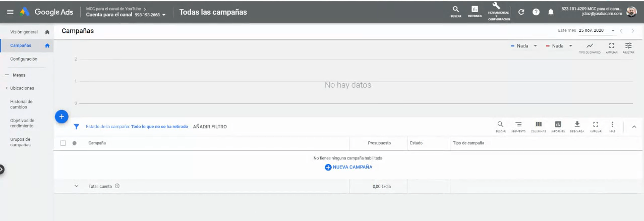Screen dimensions: 644x221
Task: Open Objetivos de rendimiento
Action: tap(22, 123)
